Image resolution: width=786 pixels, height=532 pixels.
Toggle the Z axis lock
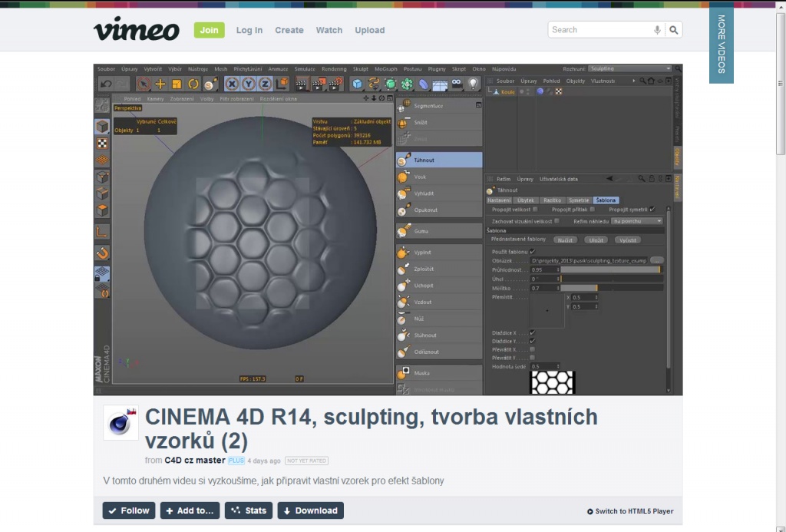coord(266,84)
